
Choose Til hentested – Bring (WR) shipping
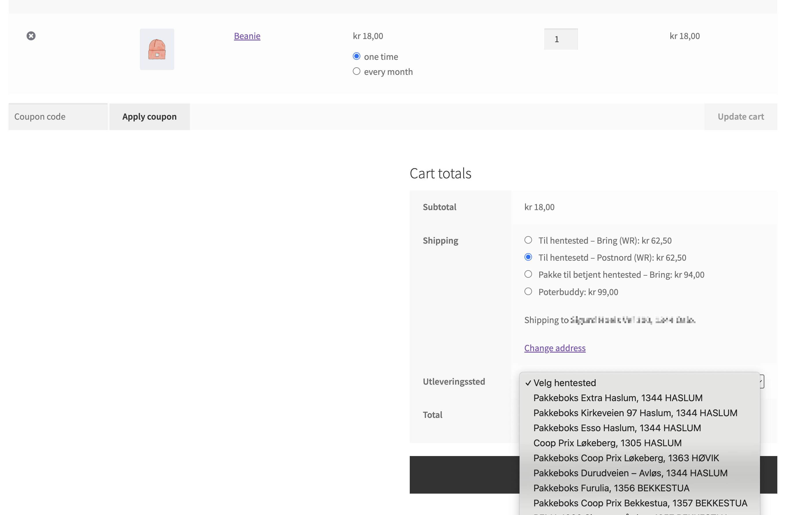click(x=528, y=240)
